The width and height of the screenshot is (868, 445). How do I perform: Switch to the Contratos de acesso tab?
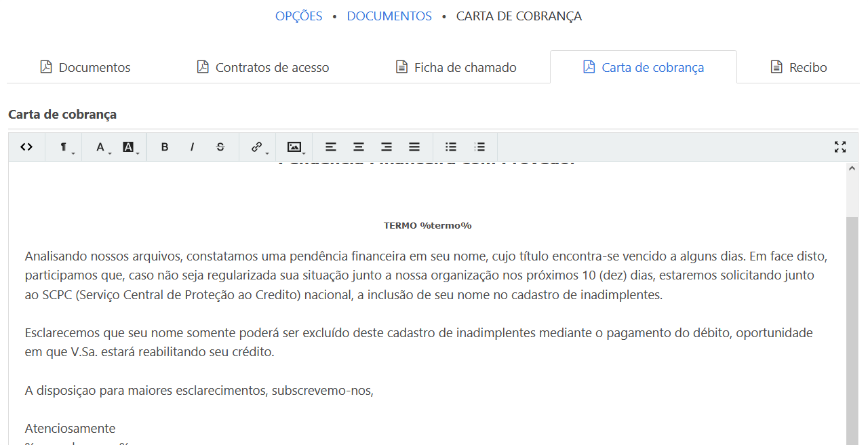click(x=262, y=67)
